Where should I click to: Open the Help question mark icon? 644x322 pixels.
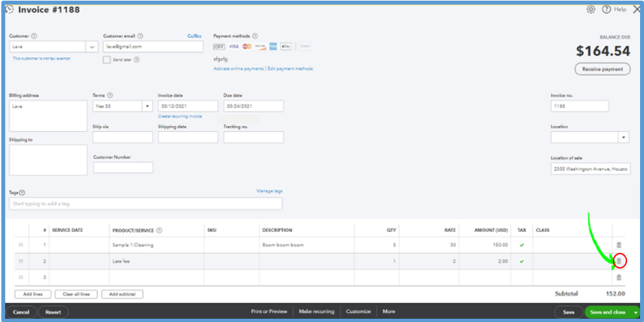click(606, 10)
